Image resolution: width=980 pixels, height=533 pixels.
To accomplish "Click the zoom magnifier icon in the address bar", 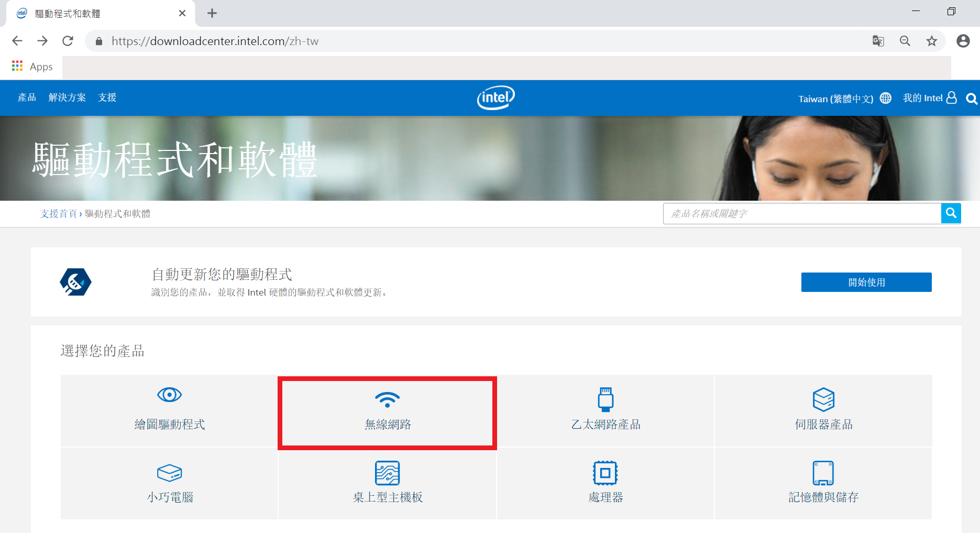I will tap(905, 41).
